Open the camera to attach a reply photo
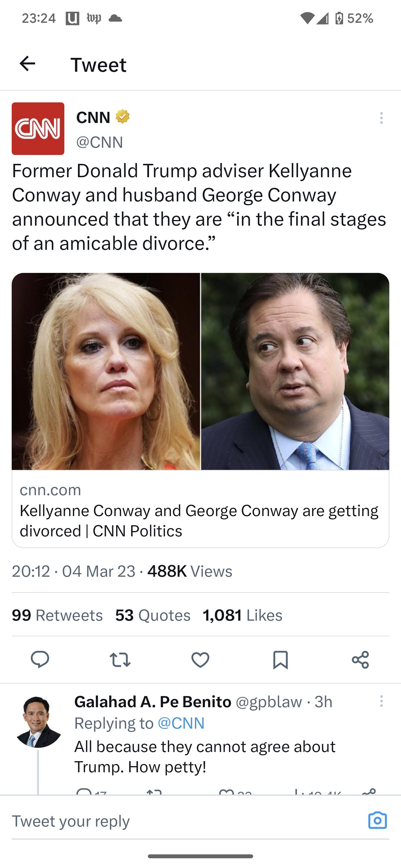 (x=378, y=820)
